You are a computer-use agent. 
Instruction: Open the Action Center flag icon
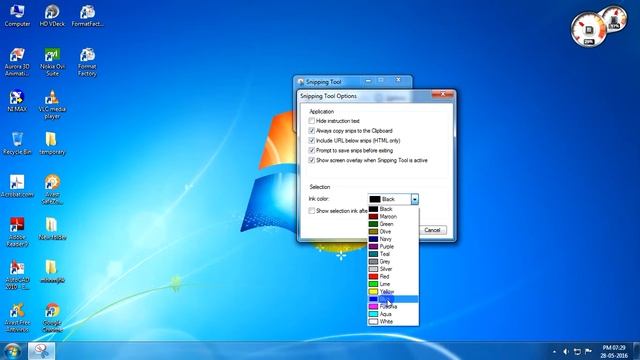pos(588,351)
